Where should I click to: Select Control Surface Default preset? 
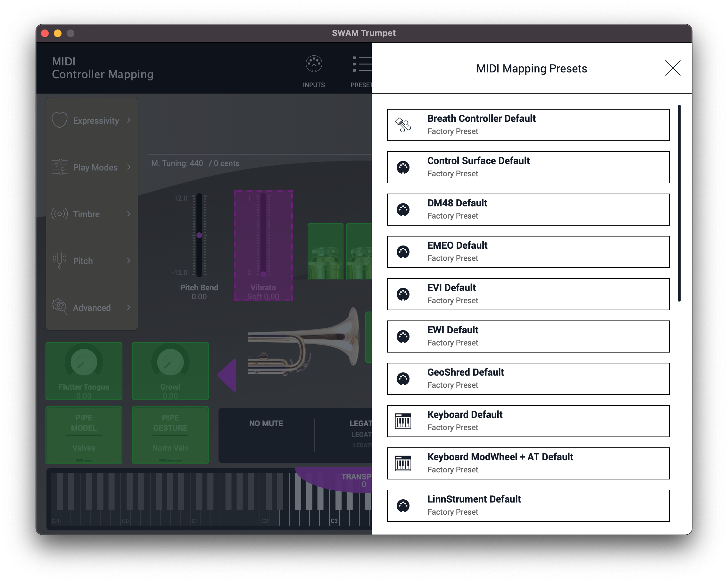pos(528,167)
